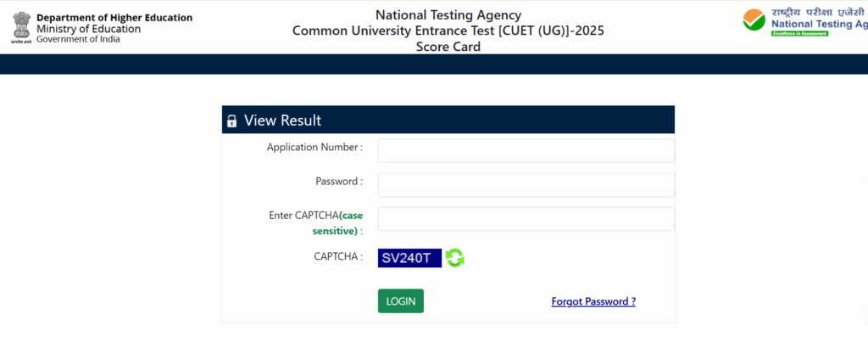This screenshot has height=359, width=868.
Task: Click the NTA orange-green checkmark logo
Action: (x=754, y=20)
